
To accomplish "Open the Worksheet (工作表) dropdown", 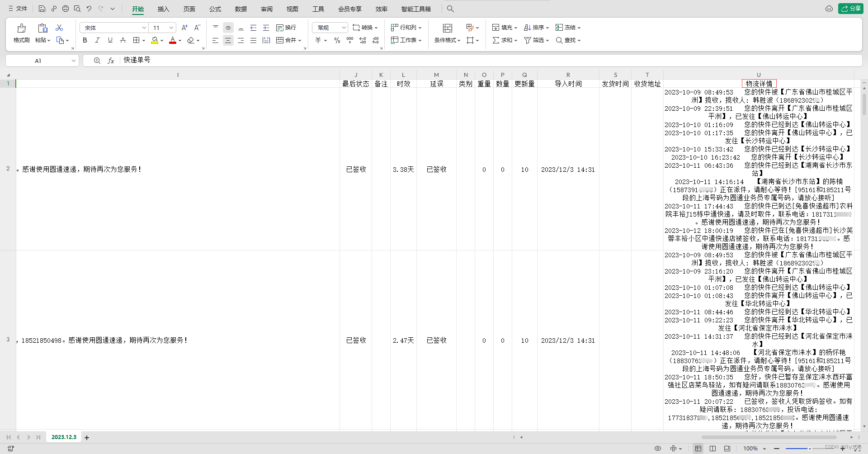I will (x=406, y=40).
